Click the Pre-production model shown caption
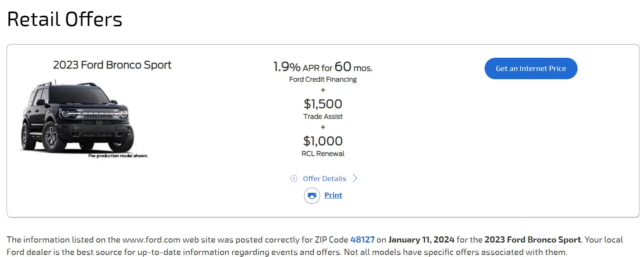Image resolution: width=644 pixels, height=257 pixels. pyautogui.click(x=118, y=156)
